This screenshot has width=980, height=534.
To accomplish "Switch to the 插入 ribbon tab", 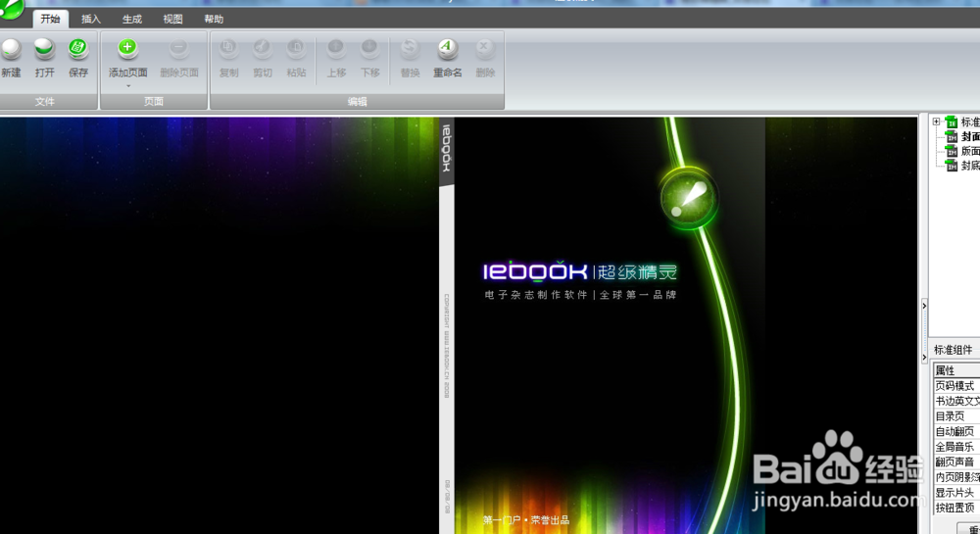I will point(91,20).
